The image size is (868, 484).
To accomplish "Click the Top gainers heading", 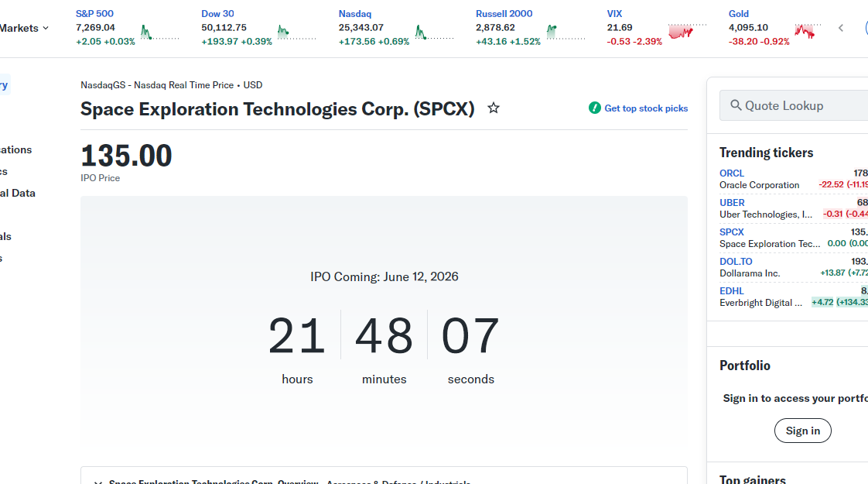I will coord(752,479).
